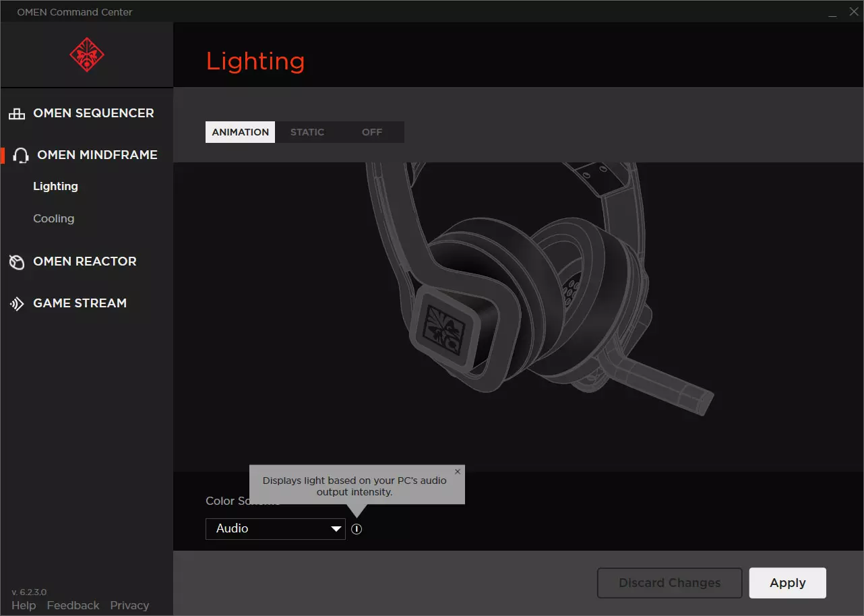This screenshot has height=616, width=864.
Task: Select OMEN SEQUENCER in the sidebar
Action: (94, 113)
